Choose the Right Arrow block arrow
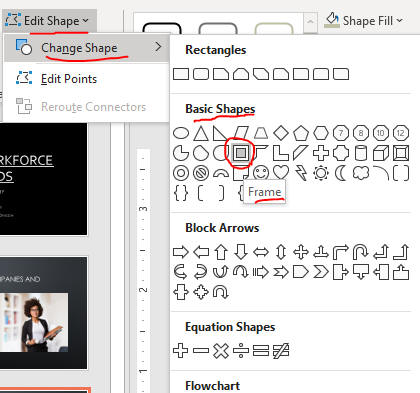 [x=181, y=252]
